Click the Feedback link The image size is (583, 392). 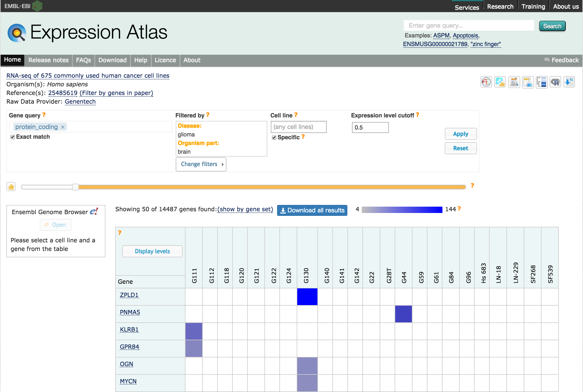[561, 60]
